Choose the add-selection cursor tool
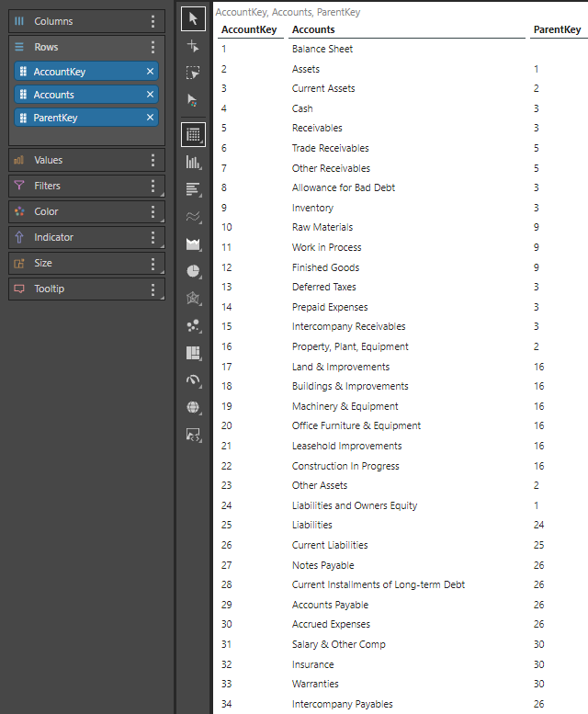588x714 pixels. point(193,46)
